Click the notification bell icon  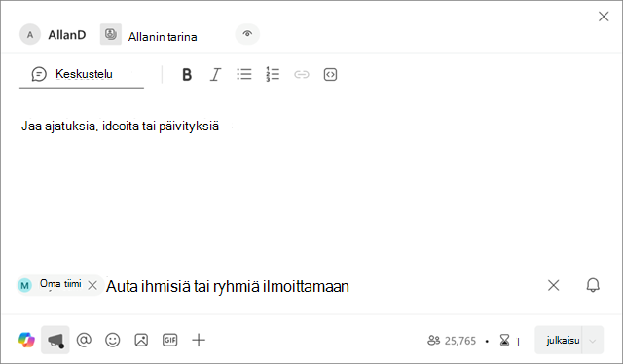click(x=593, y=285)
